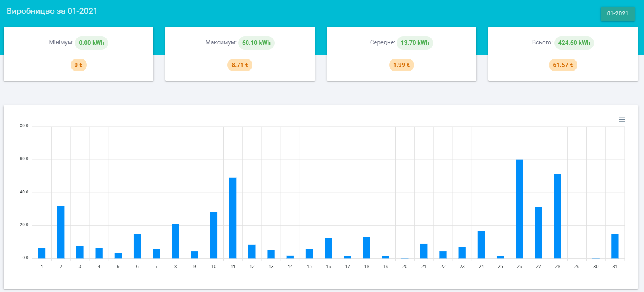
Task: Click the page title Виробницво за 01-2021
Action: (x=52, y=11)
